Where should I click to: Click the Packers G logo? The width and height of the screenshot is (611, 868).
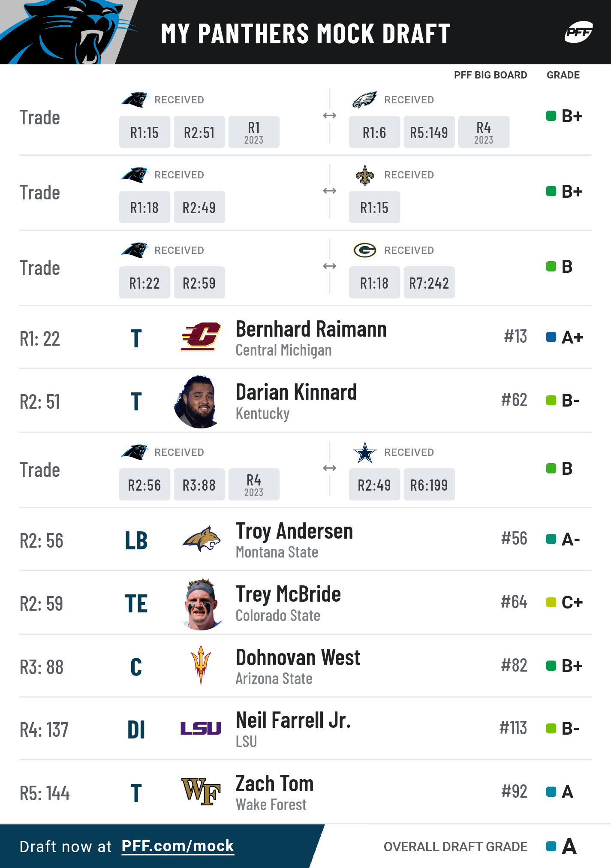365,250
